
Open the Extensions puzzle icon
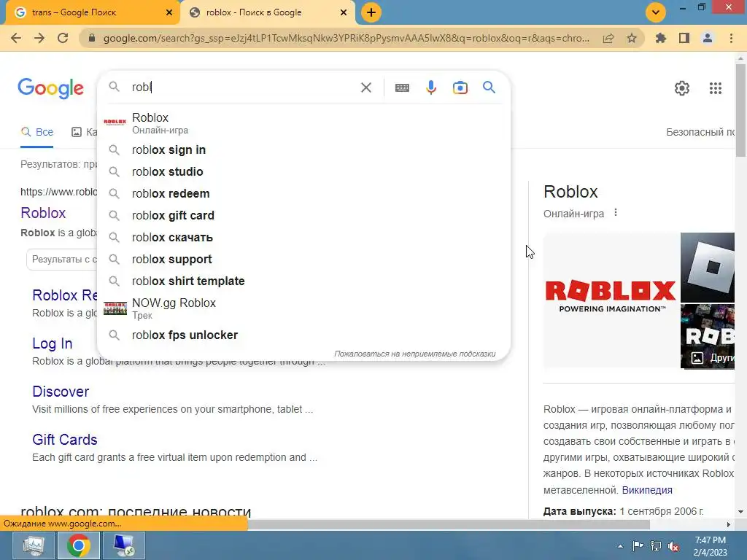[661, 38]
